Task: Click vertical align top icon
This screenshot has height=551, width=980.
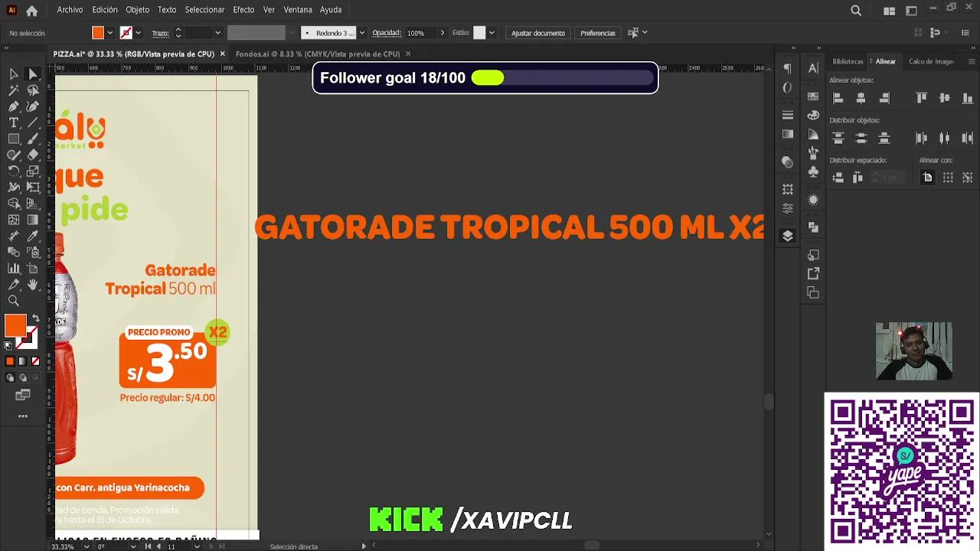Action: coord(921,98)
